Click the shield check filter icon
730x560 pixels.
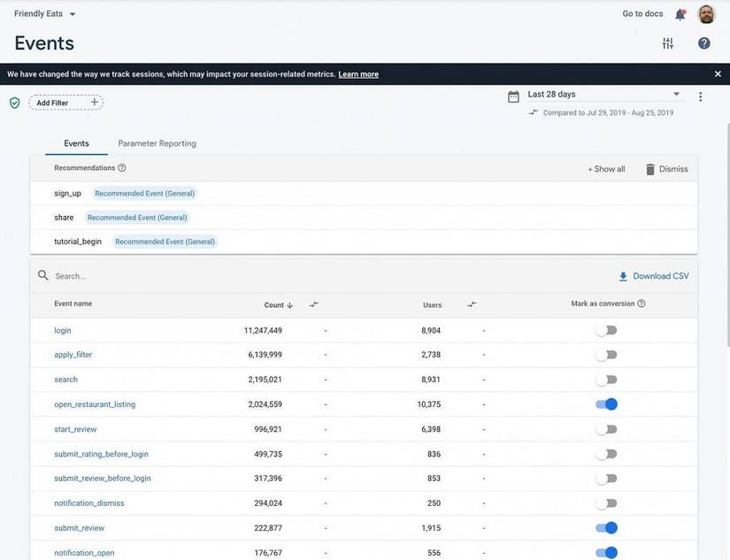click(13, 101)
